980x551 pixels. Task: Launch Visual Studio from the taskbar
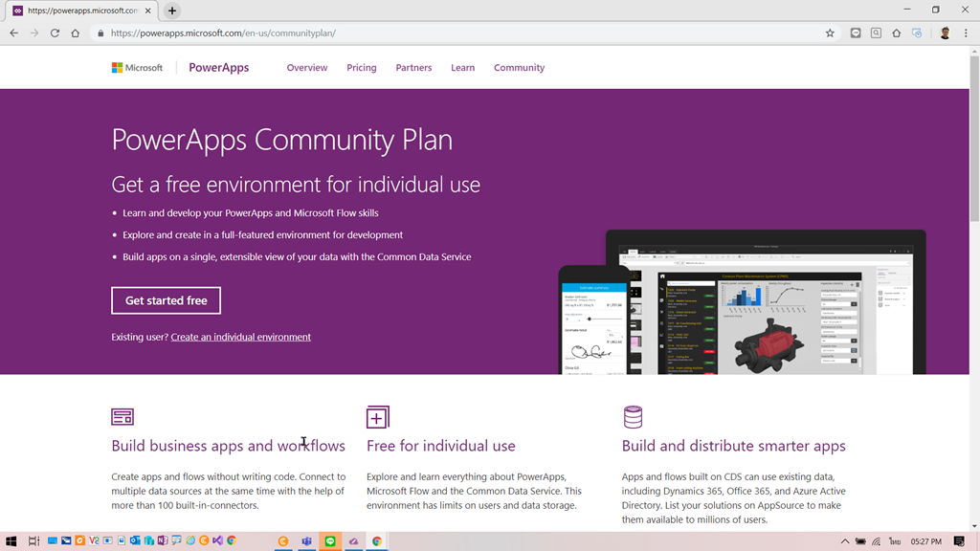[x=217, y=540]
